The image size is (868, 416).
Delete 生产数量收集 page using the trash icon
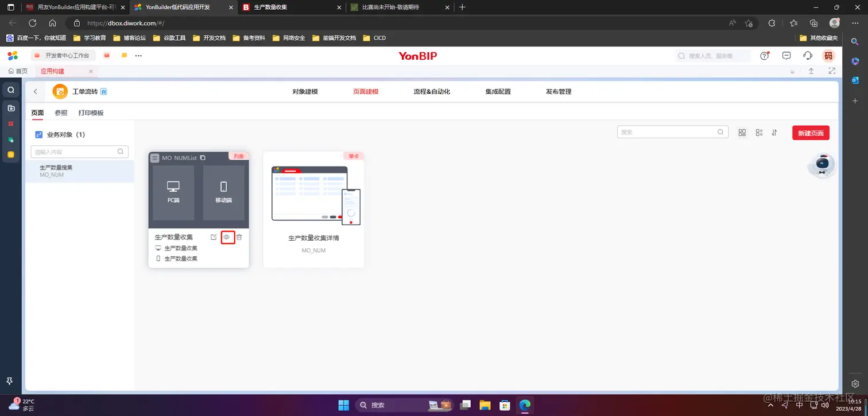(239, 237)
